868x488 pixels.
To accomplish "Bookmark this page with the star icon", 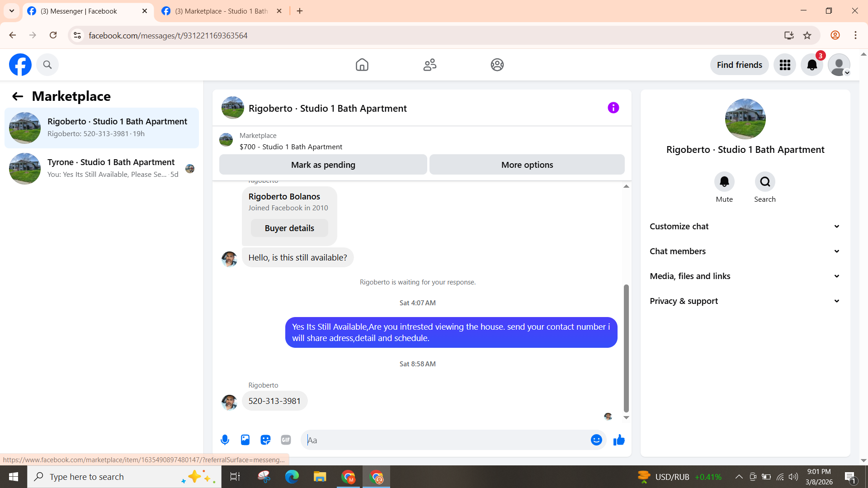I will [x=807, y=35].
